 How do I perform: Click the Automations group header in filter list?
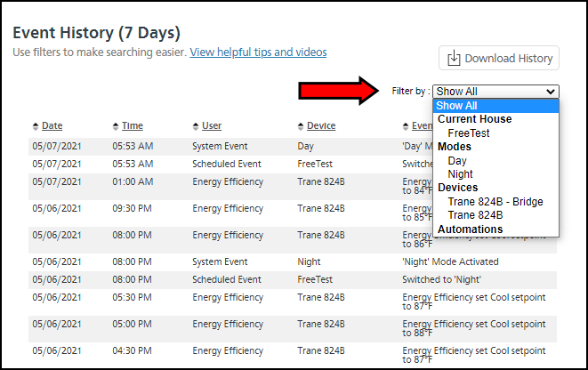point(470,229)
